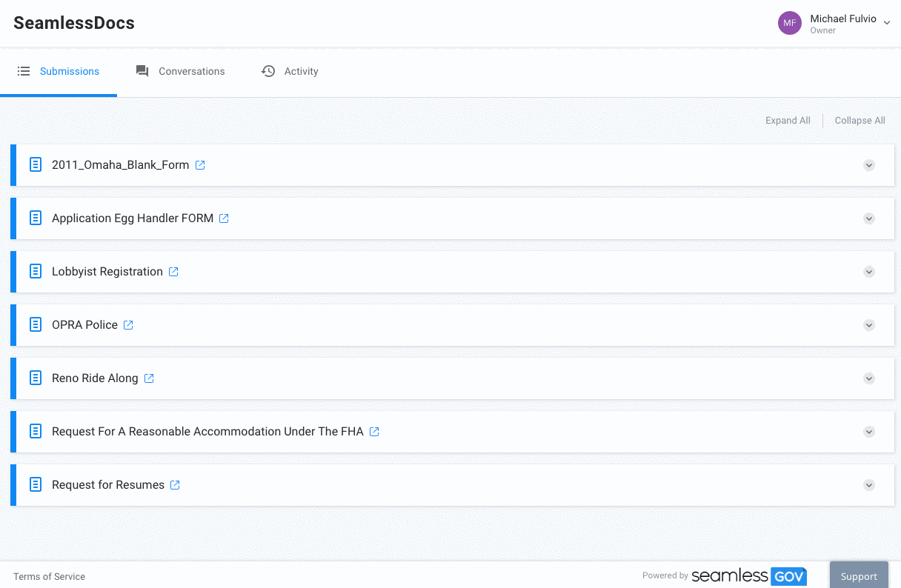
Task: Expand the OPRA Police row
Action: [x=869, y=325]
